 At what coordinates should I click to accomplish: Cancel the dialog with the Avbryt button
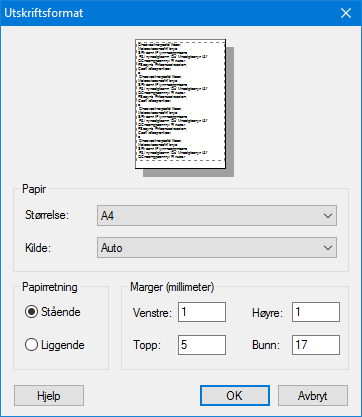tap(313, 396)
